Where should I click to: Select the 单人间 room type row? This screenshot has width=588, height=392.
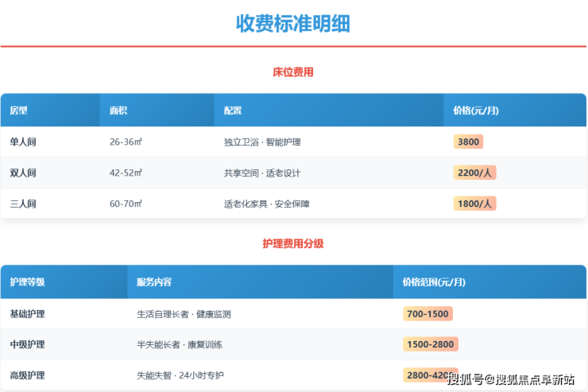pos(23,142)
